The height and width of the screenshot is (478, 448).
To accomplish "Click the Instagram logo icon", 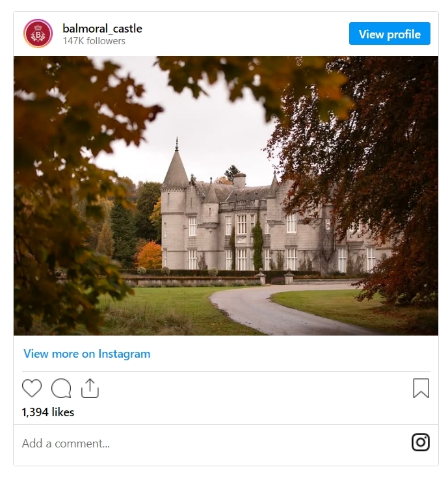I will (x=421, y=443).
